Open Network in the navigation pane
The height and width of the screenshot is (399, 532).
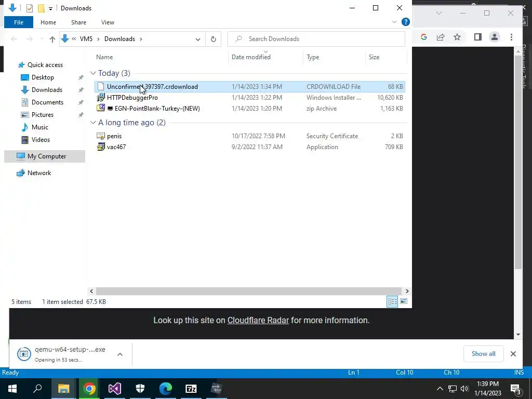tap(39, 173)
